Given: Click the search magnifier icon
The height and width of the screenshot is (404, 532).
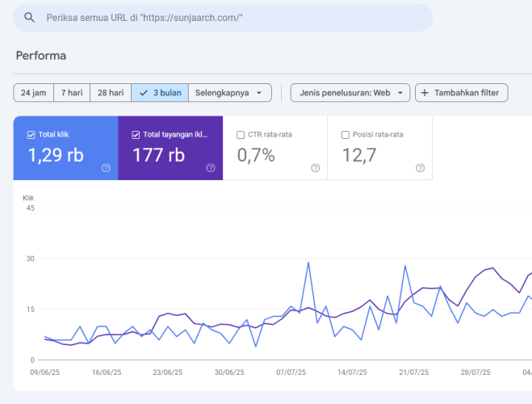Looking at the screenshot, I should point(30,17).
